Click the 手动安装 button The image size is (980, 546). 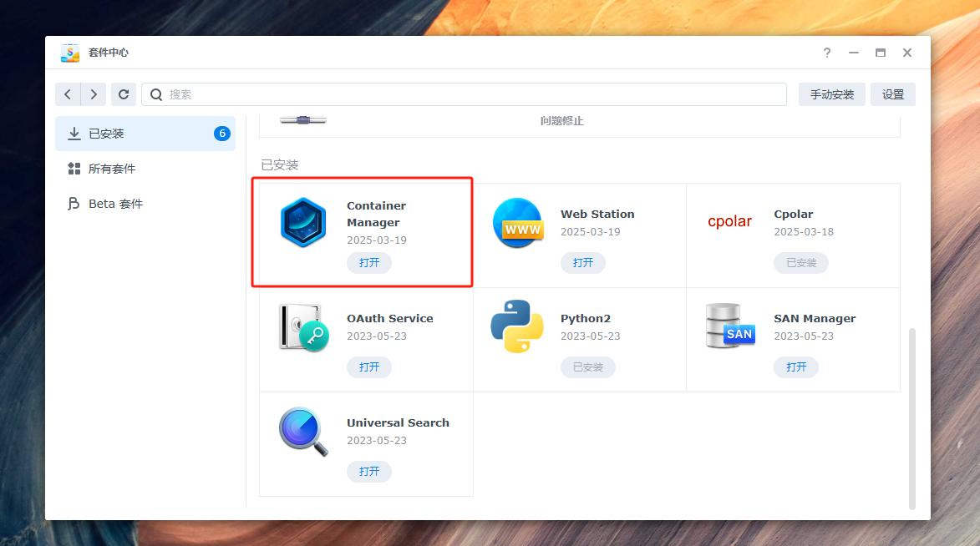[x=831, y=94]
